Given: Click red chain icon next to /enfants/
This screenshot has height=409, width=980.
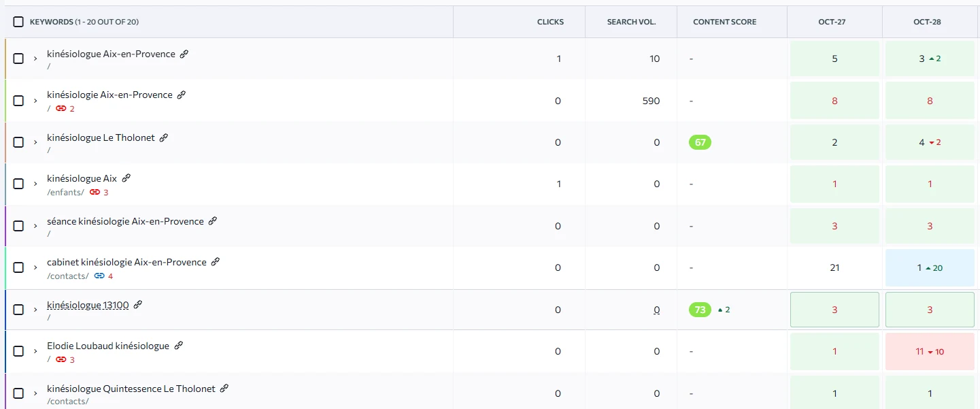Looking at the screenshot, I should (x=95, y=192).
